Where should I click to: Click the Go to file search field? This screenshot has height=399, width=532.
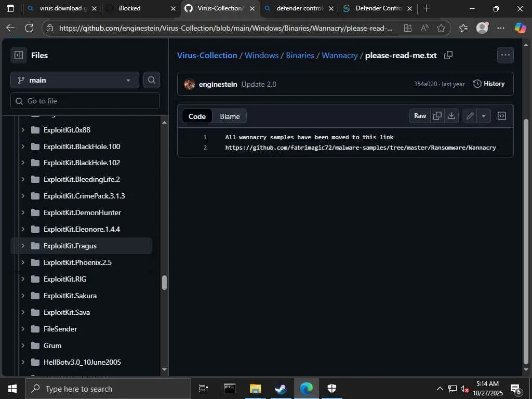(85, 101)
